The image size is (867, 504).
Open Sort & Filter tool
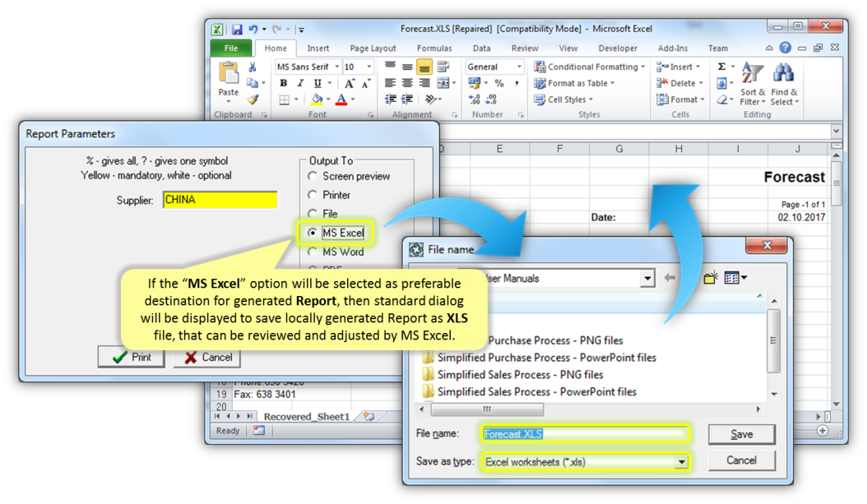(x=753, y=84)
